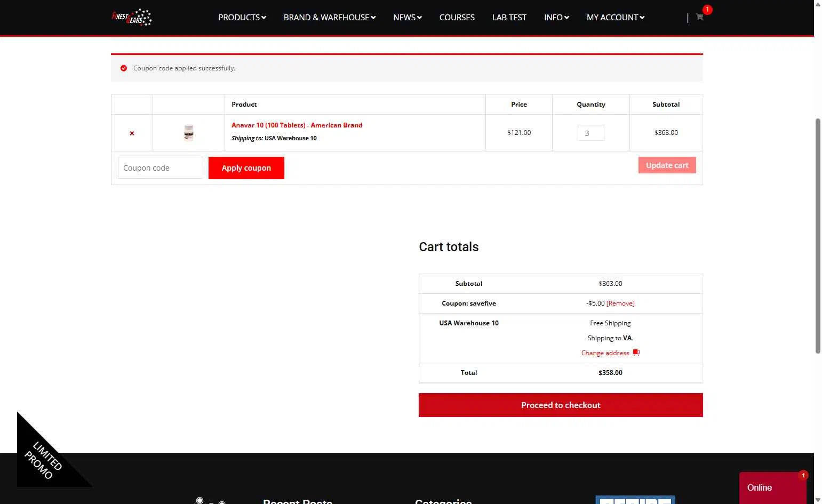Click the success check icon in coupon notice
Image resolution: width=822 pixels, height=504 pixels.
[x=124, y=68]
